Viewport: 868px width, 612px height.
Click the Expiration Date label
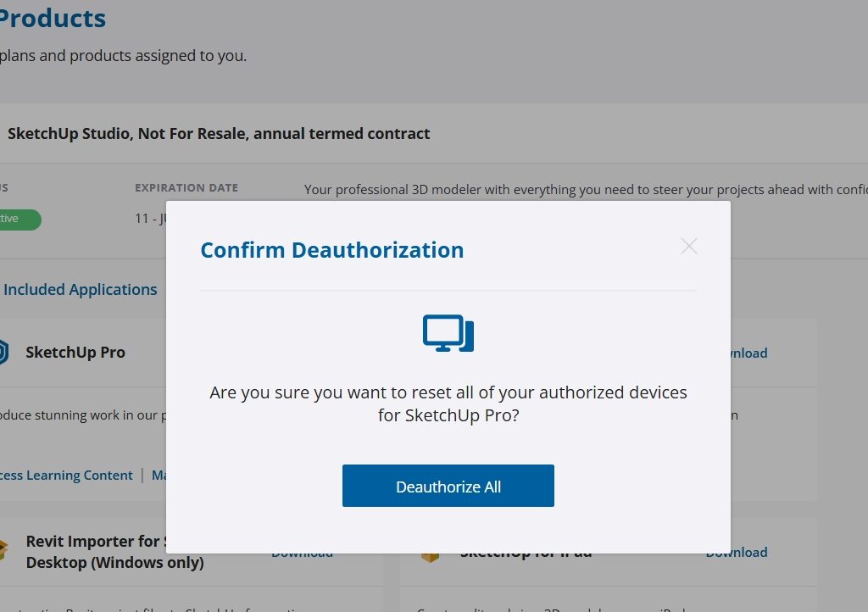tap(186, 188)
